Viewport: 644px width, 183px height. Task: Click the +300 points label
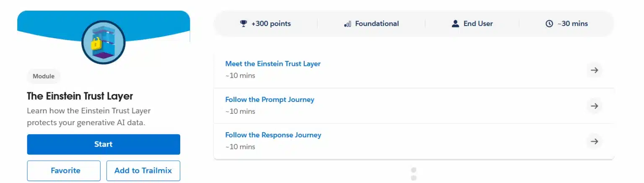[271, 24]
